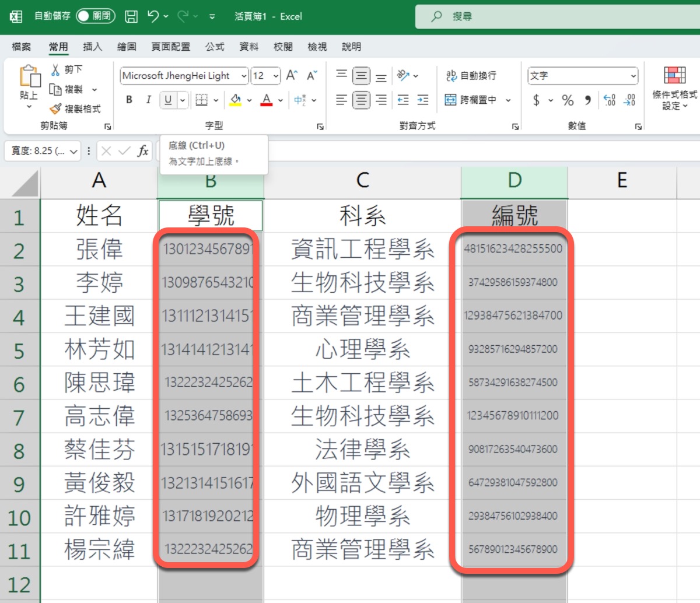
Task: Switch to the 校閱 (Review) tab
Action: 283,47
